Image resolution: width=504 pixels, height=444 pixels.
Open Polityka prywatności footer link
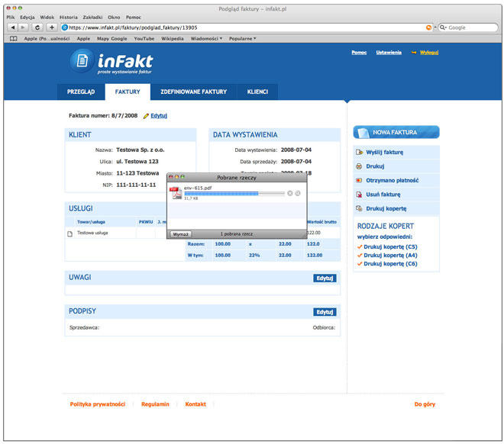coord(98,404)
